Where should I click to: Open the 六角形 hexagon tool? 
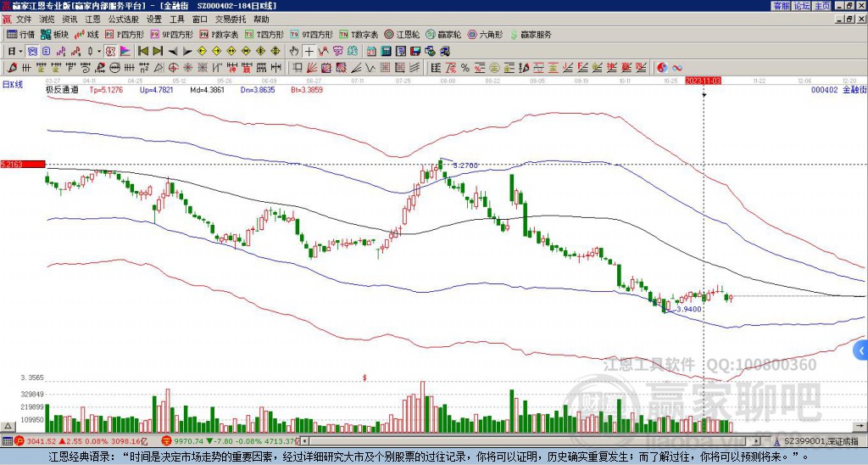point(485,34)
